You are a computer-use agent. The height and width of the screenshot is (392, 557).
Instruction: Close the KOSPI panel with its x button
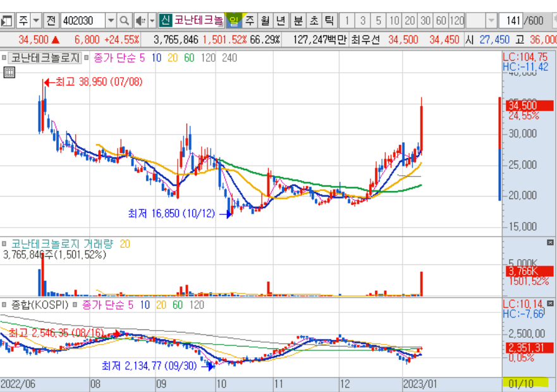[550, 303]
